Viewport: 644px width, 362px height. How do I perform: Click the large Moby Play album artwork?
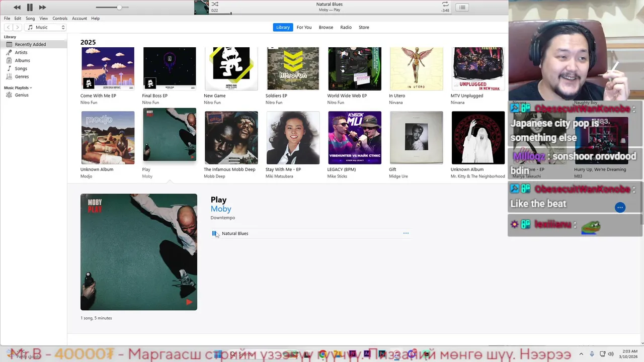click(x=139, y=252)
